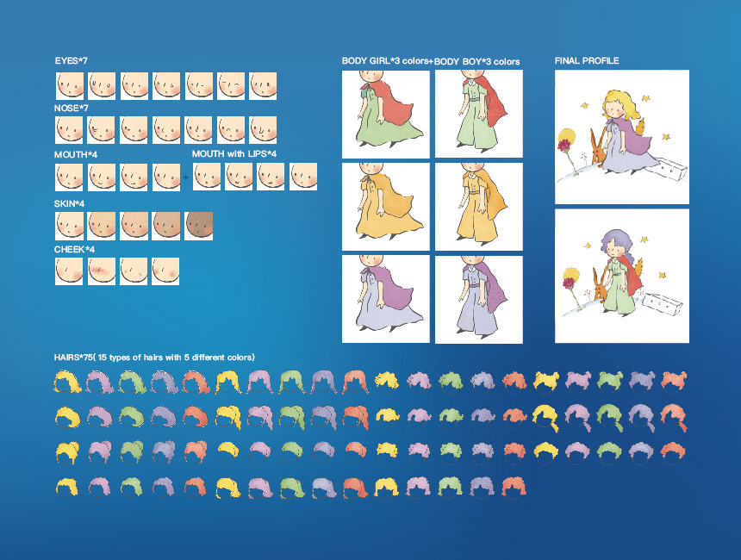Select the fifth hair, red, in third hairs row
Viewport: 741px width, 560px height.
[x=196, y=452]
